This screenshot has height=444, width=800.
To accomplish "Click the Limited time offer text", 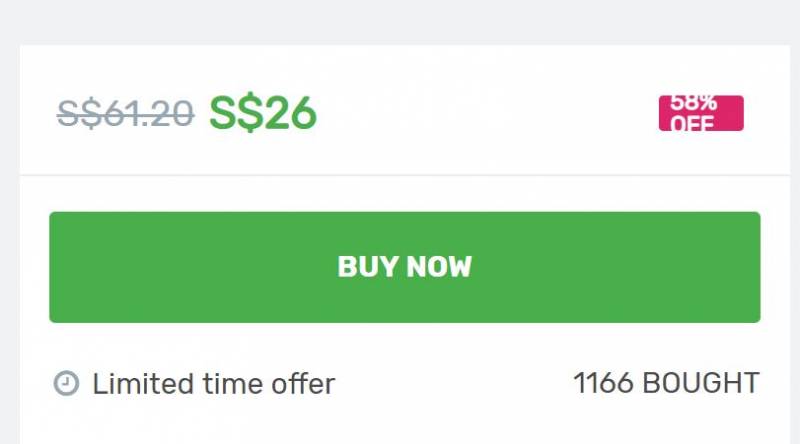I will point(213,383).
